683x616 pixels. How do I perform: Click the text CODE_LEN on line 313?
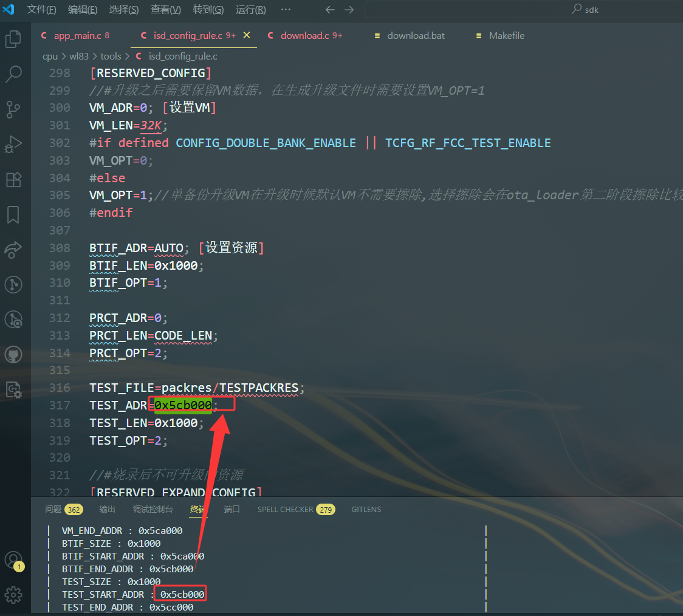pos(183,336)
